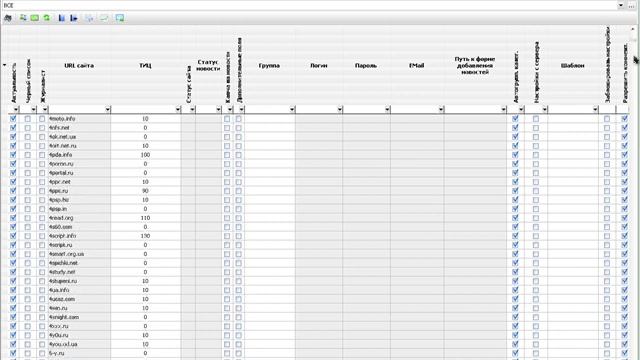Select the 4y0u.ru URL cell
The image size is (640, 360).
tap(79, 335)
